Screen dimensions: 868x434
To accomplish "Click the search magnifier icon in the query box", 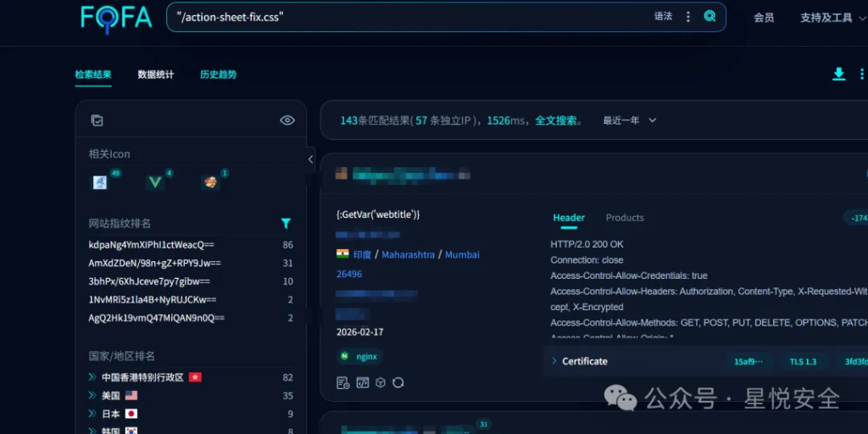I will (x=709, y=16).
